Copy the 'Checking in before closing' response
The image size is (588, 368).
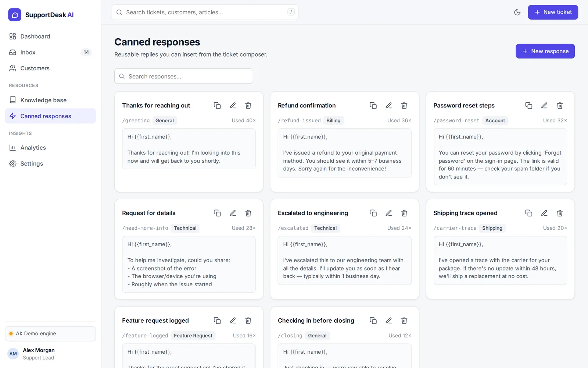(x=373, y=321)
